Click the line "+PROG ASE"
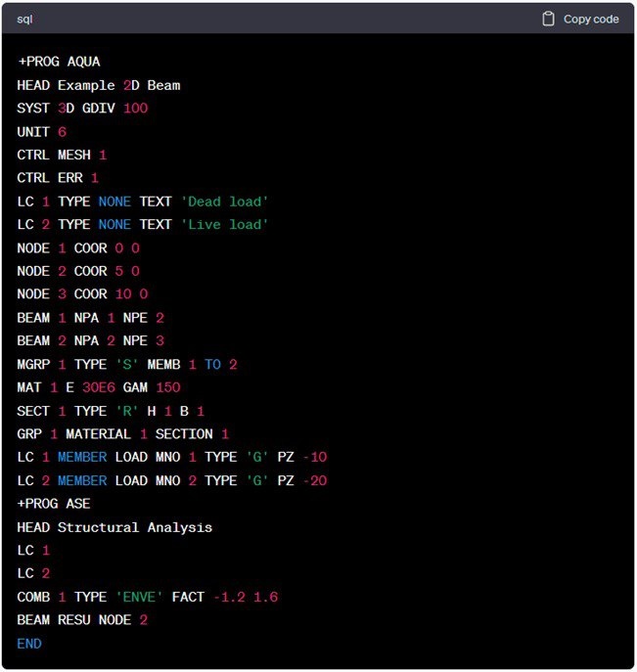 (x=54, y=504)
